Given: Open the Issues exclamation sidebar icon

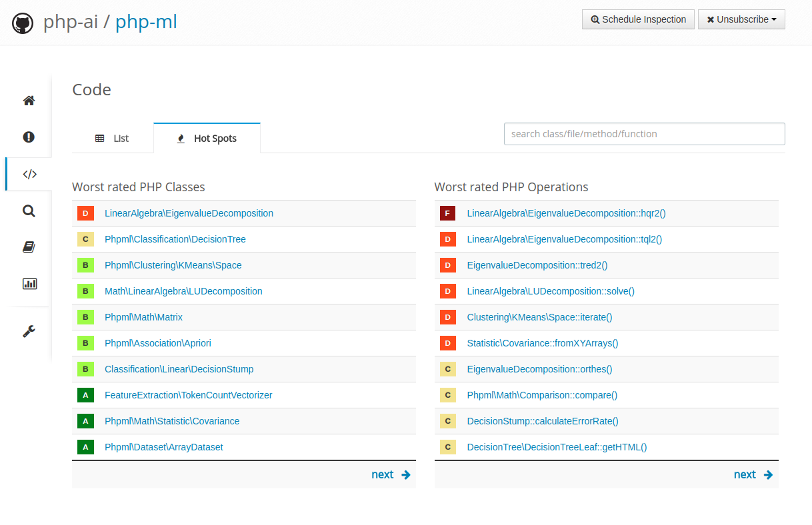Looking at the screenshot, I should pos(29,137).
